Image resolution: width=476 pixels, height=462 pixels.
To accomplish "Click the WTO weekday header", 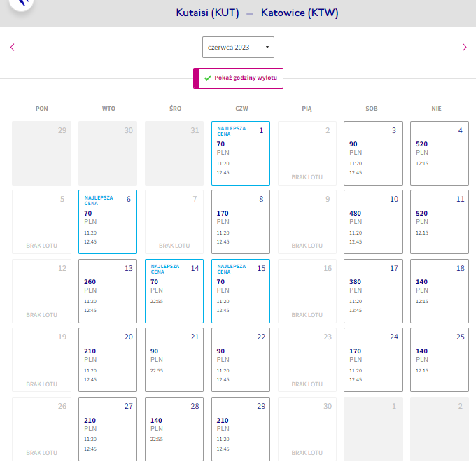I will pyautogui.click(x=108, y=108).
